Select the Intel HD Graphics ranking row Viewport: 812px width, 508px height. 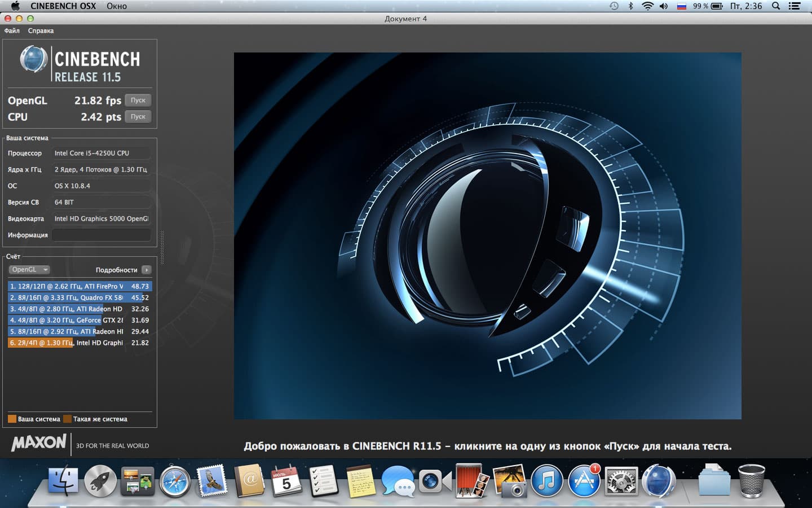click(x=80, y=343)
